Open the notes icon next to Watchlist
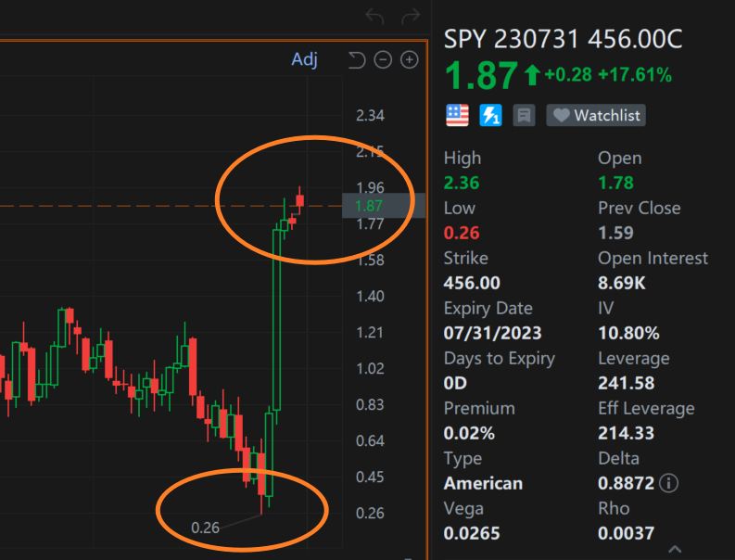 click(x=524, y=115)
